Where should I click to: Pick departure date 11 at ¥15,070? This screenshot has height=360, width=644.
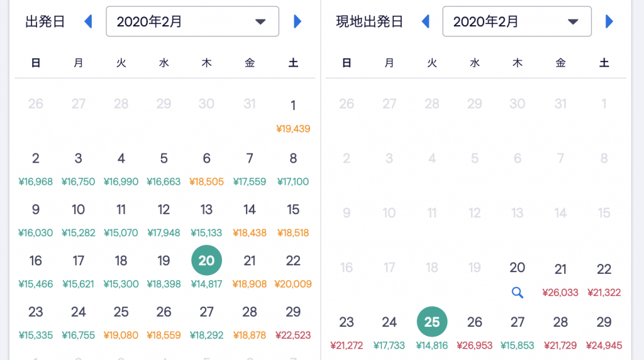tap(121, 221)
